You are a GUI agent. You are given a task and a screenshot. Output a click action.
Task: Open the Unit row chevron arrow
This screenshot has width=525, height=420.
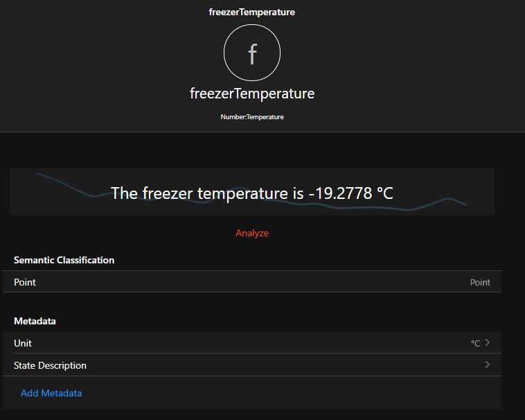(x=488, y=342)
